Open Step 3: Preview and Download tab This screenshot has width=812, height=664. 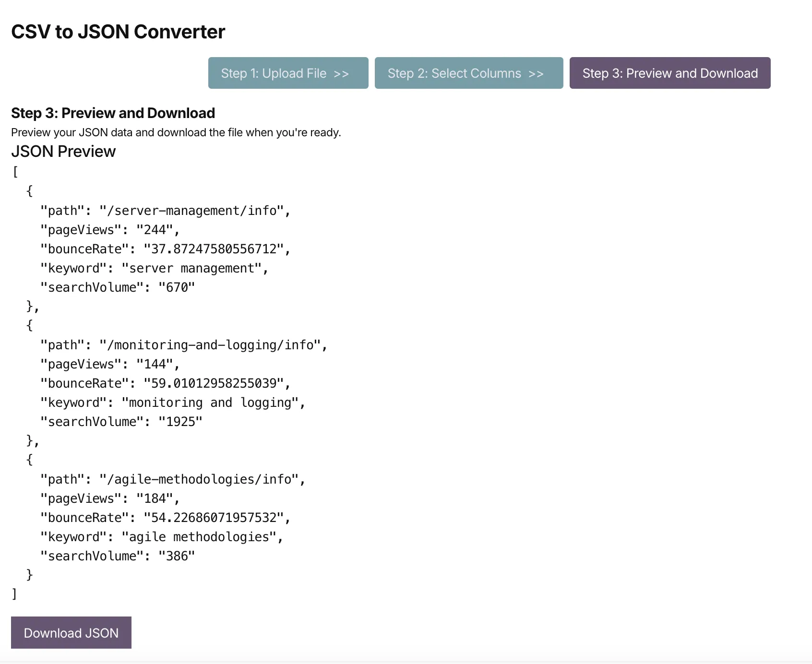point(670,73)
